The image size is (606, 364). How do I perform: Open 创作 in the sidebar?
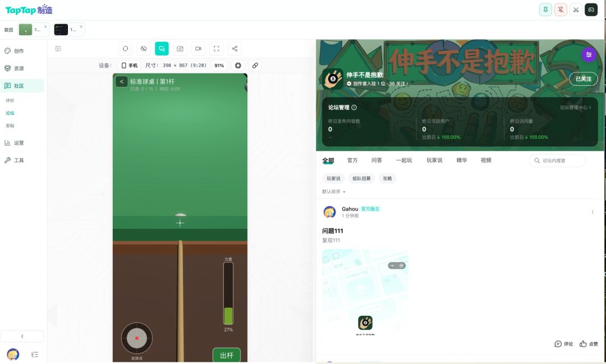click(22, 51)
